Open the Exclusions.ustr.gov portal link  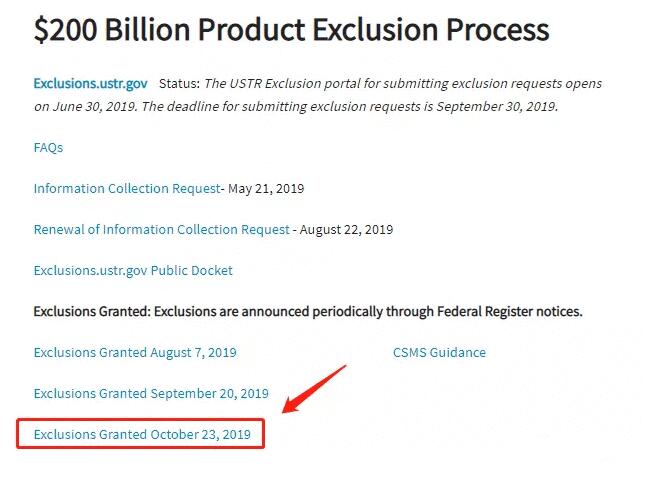coord(90,84)
